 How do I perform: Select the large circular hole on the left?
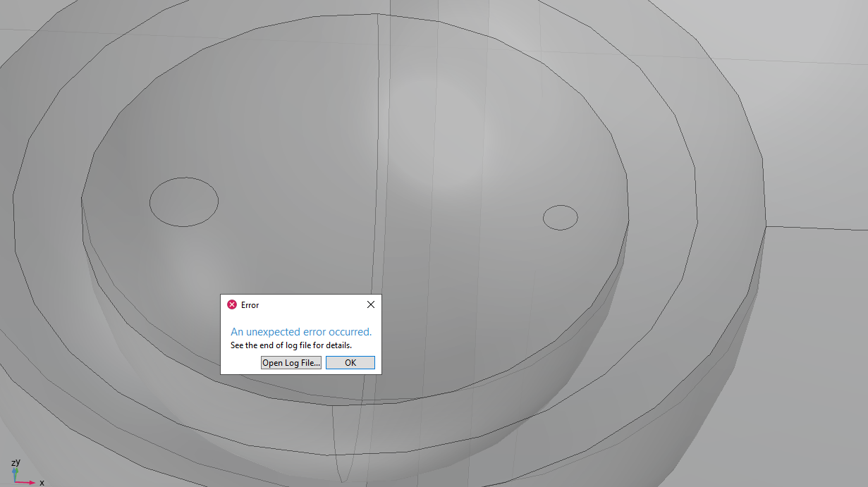click(x=184, y=202)
